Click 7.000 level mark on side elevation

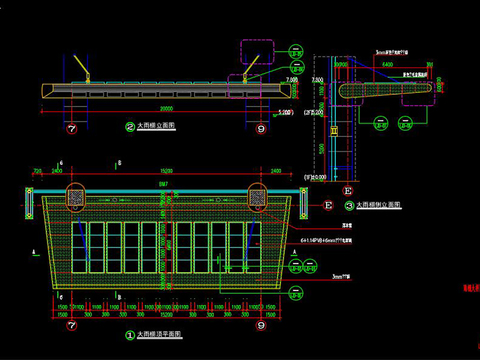pyautogui.click(x=317, y=80)
